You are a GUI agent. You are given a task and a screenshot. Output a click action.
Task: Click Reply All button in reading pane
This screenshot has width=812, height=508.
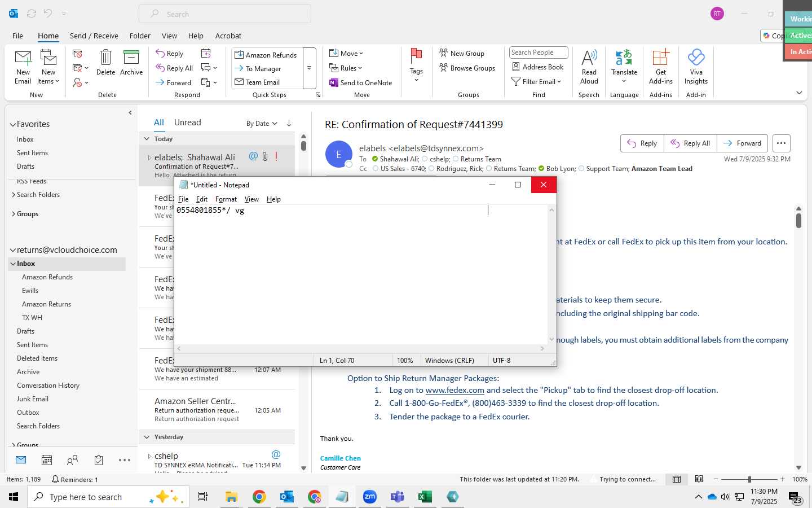pyautogui.click(x=691, y=143)
